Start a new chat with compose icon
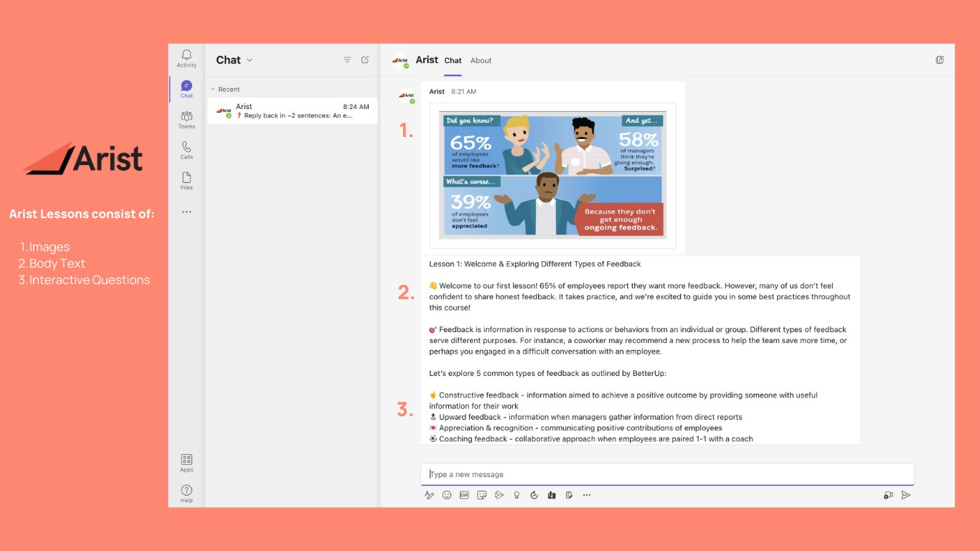The image size is (980, 551). pos(365,60)
